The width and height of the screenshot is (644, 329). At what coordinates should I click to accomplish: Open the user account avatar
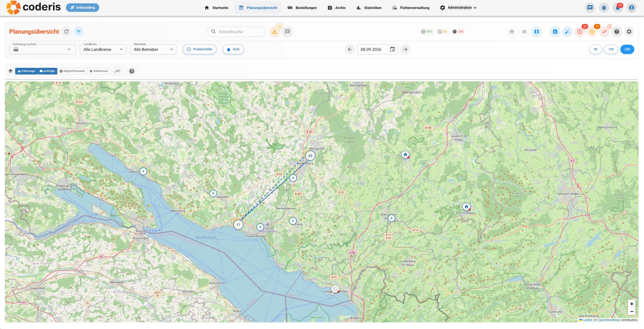632,8
